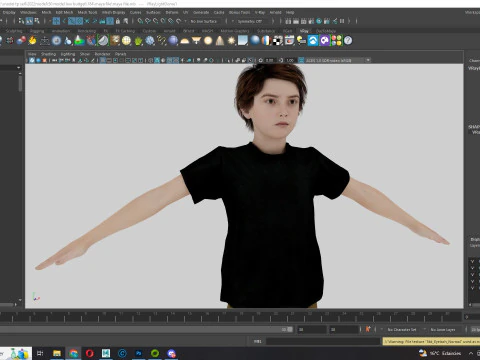The image size is (480, 360).
Task: Open Task View on the taskbar
Action: click(x=40, y=353)
